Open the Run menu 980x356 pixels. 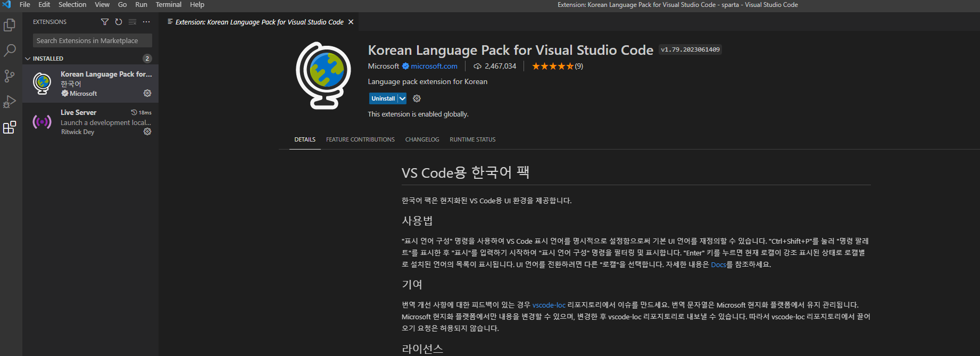(141, 4)
